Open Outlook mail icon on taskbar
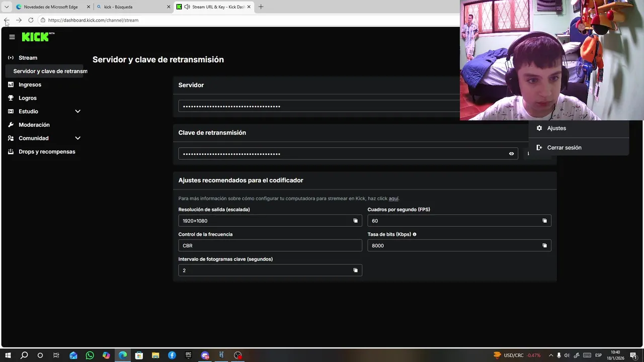The height and width of the screenshot is (362, 644). [x=73, y=355]
